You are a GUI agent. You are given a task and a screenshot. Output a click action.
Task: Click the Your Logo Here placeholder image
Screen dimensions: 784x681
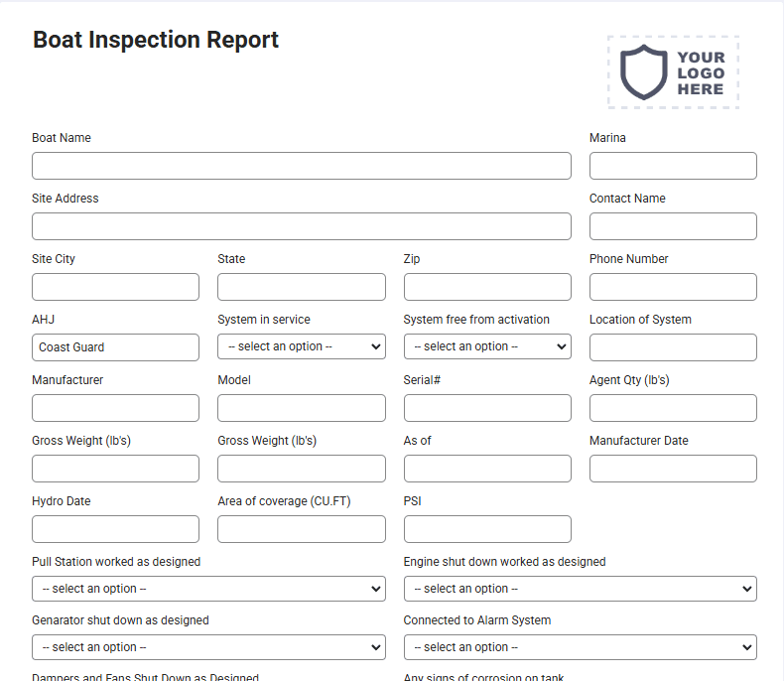click(673, 72)
